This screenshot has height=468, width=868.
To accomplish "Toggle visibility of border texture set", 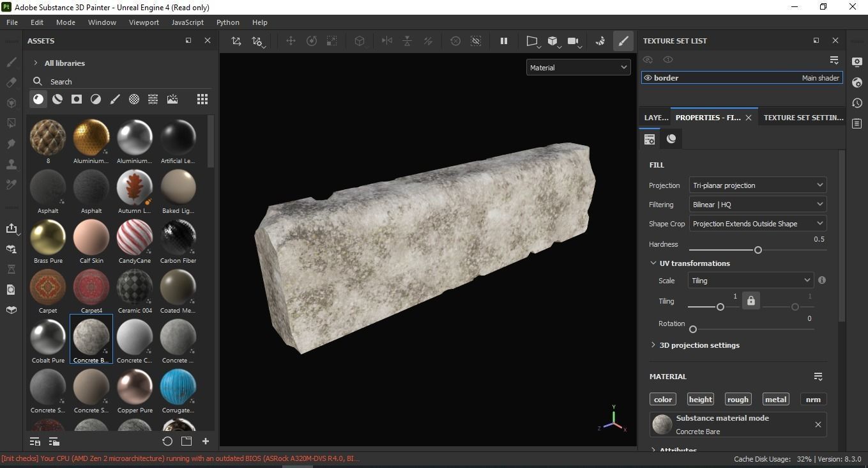I will click(x=648, y=78).
